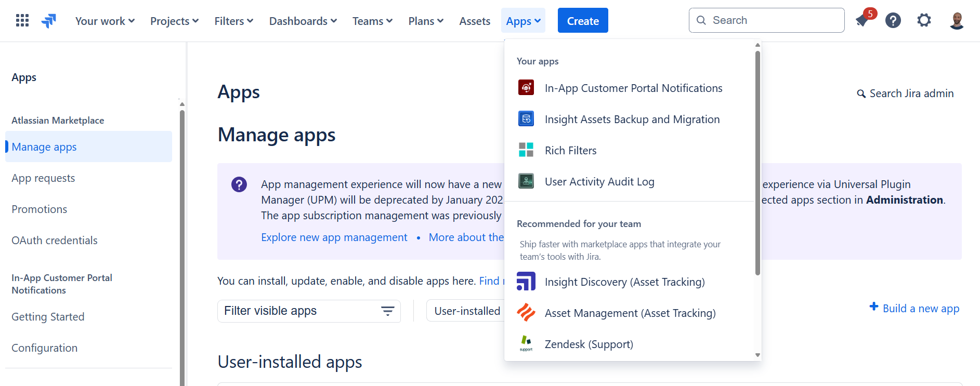Viewport: 980px width, 386px height.
Task: Click the Apps dropdown panel scrollbar
Action: point(757,162)
